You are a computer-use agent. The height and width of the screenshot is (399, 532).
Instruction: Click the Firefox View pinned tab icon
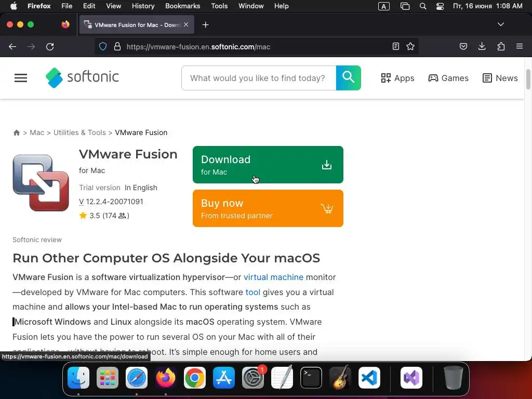click(x=65, y=24)
